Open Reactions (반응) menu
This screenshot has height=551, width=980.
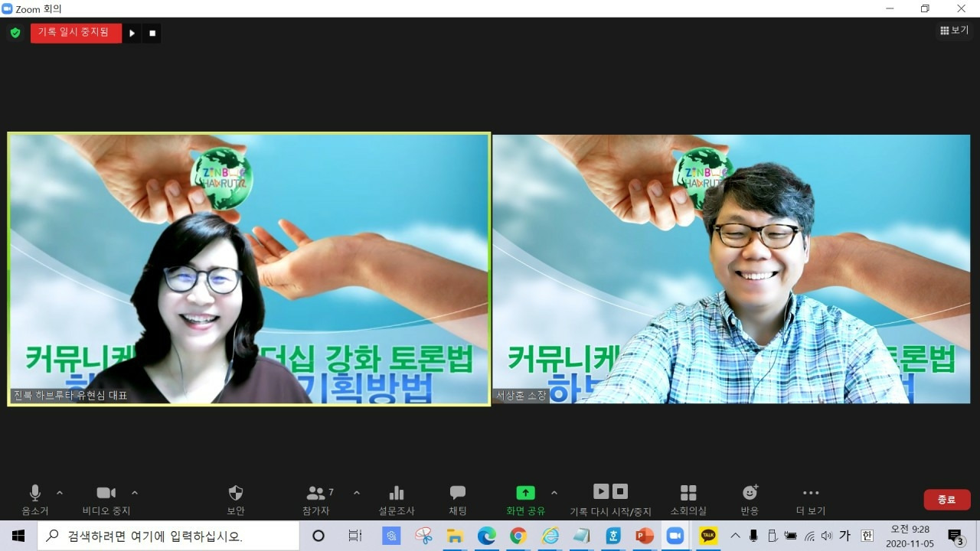[750, 499]
